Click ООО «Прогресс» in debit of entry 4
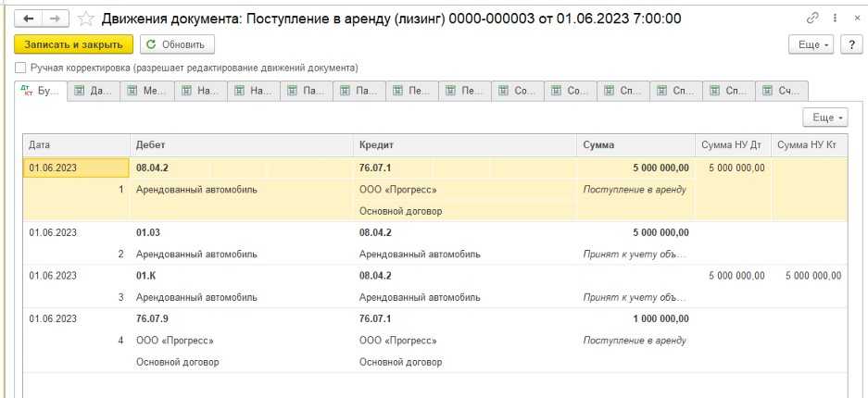The width and height of the screenshot is (868, 398). click(175, 341)
